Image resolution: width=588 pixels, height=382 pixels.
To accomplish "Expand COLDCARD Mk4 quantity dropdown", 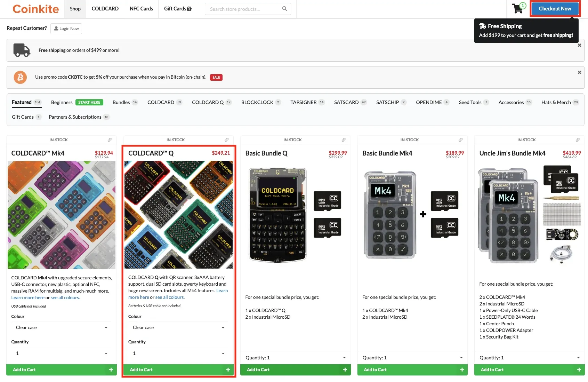I will tap(62, 353).
